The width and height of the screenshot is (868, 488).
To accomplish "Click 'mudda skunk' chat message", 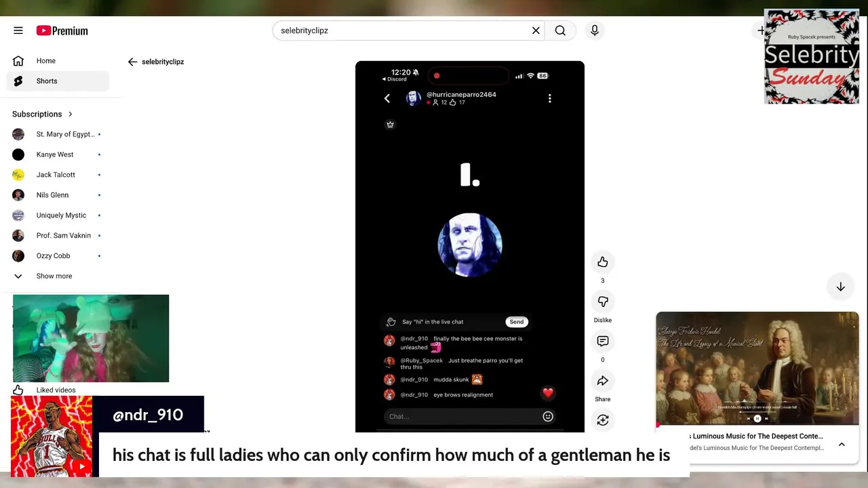I will (452, 380).
